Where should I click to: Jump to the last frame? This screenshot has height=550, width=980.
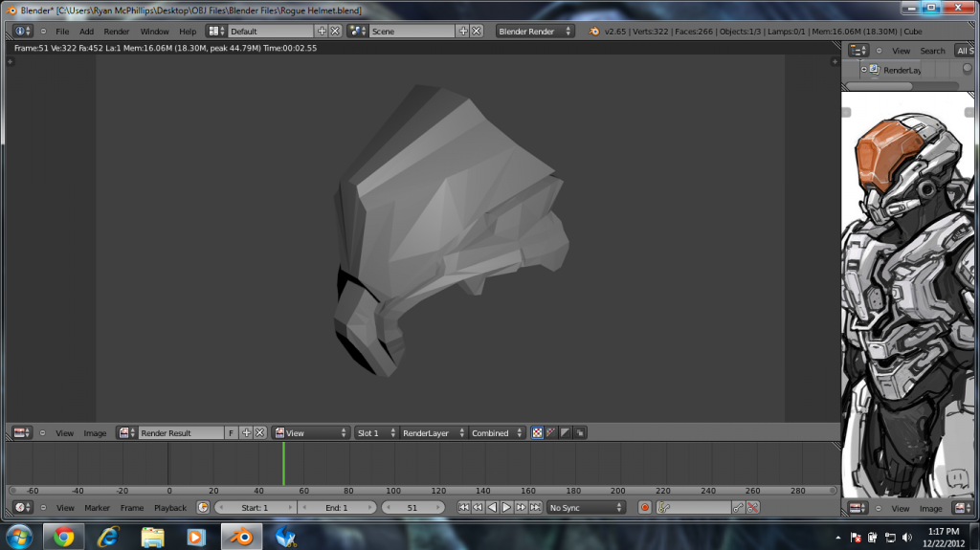click(536, 507)
